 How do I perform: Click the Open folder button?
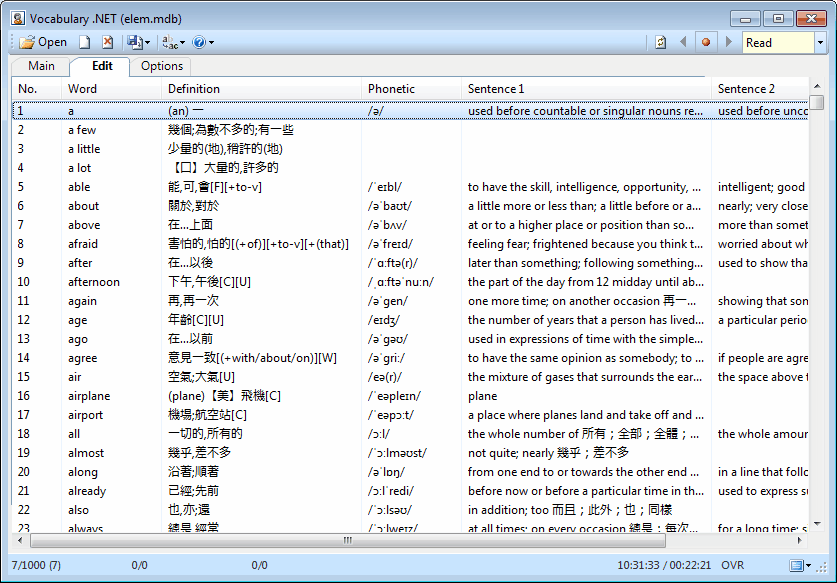point(43,42)
